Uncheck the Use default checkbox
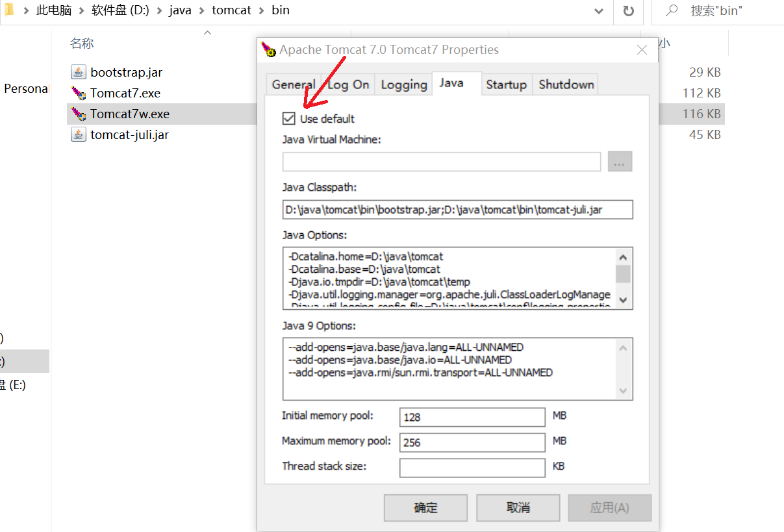784x532 pixels. (x=288, y=119)
